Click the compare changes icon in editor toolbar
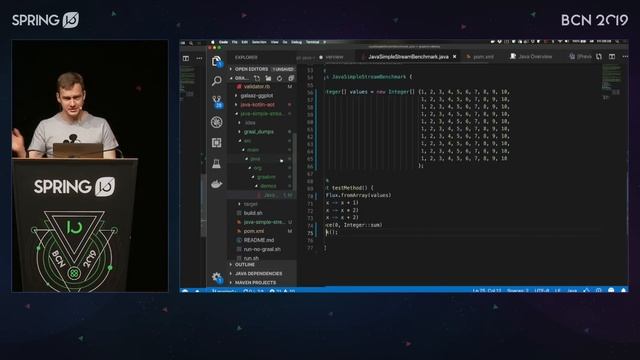The width and height of the screenshot is (640, 360). (x=599, y=57)
